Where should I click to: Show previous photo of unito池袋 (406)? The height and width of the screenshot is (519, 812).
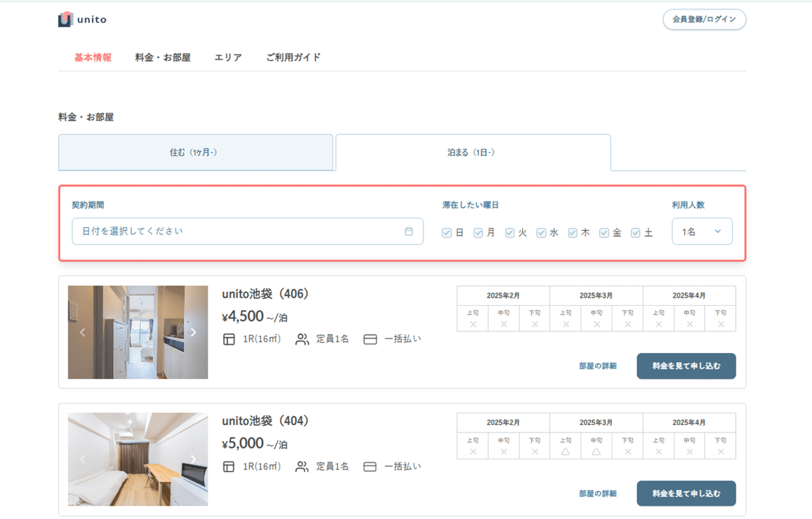(x=83, y=332)
